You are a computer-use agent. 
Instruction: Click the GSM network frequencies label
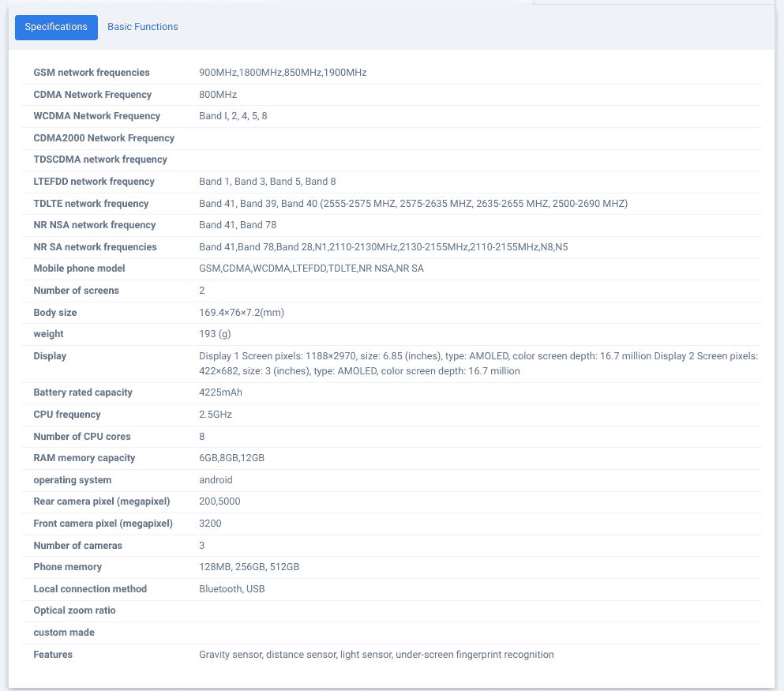tap(92, 73)
